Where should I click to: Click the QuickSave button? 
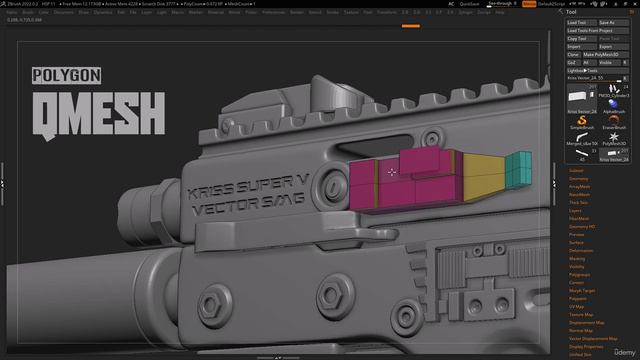469,4
